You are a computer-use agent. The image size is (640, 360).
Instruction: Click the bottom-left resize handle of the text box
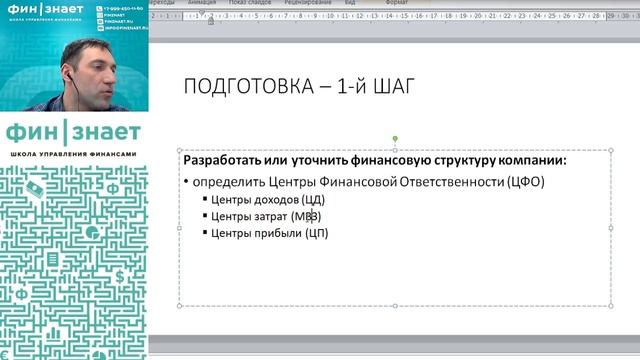180,306
